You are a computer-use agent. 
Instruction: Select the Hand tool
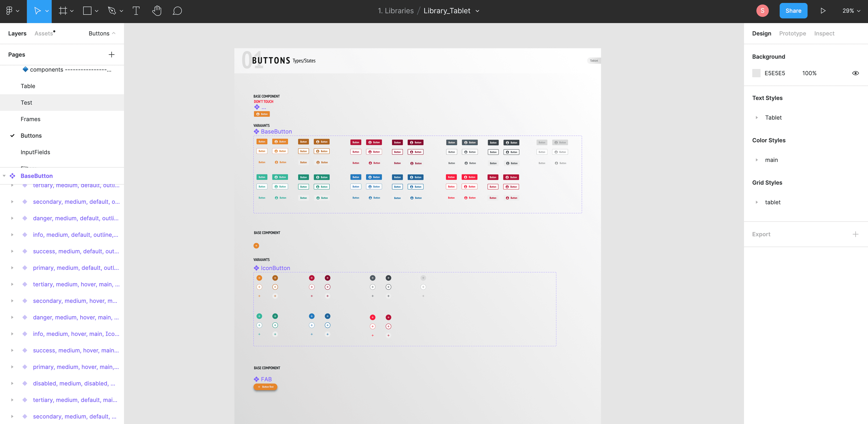tap(157, 11)
